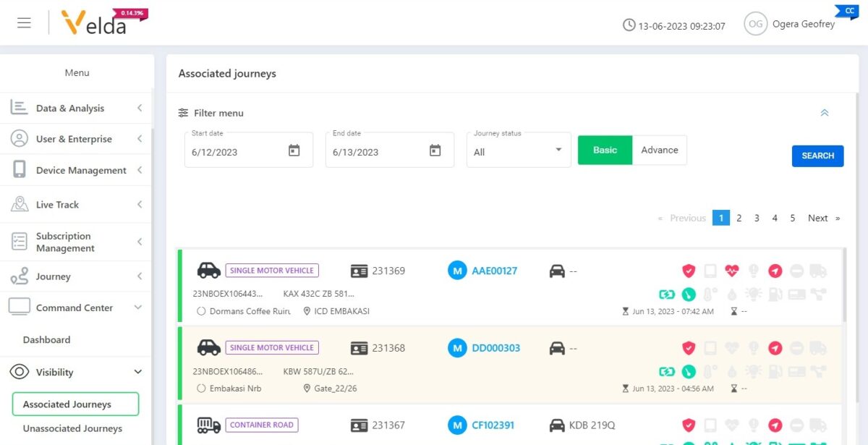Click the shield verification icon on journey 231369

[689, 270]
